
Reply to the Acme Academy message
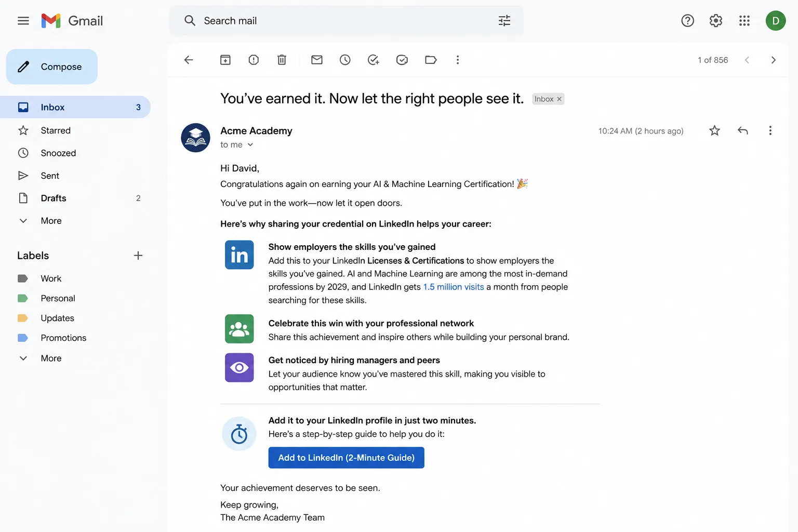click(743, 130)
